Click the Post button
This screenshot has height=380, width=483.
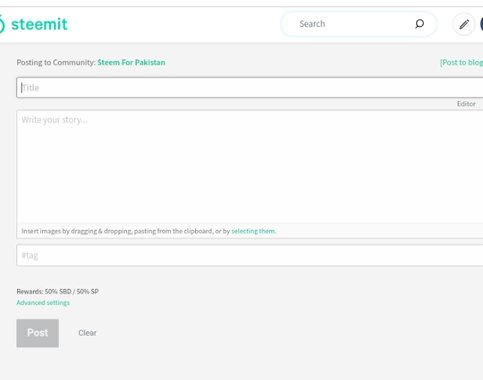tap(38, 333)
